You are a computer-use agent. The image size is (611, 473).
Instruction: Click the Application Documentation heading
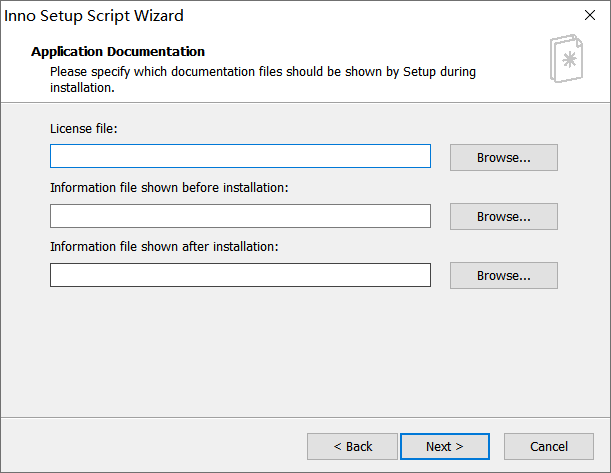pos(118,51)
